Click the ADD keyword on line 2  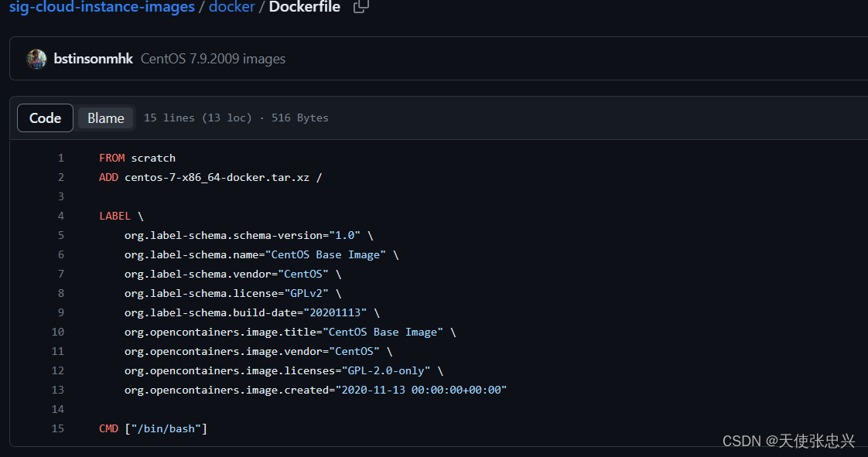(x=108, y=178)
